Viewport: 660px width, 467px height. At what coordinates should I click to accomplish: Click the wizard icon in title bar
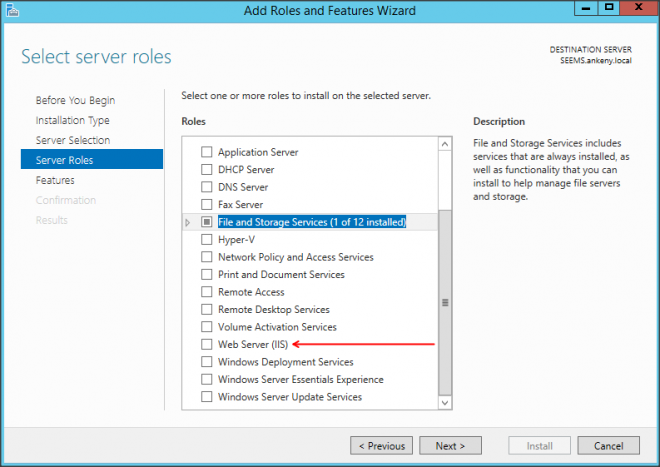tap(12, 10)
